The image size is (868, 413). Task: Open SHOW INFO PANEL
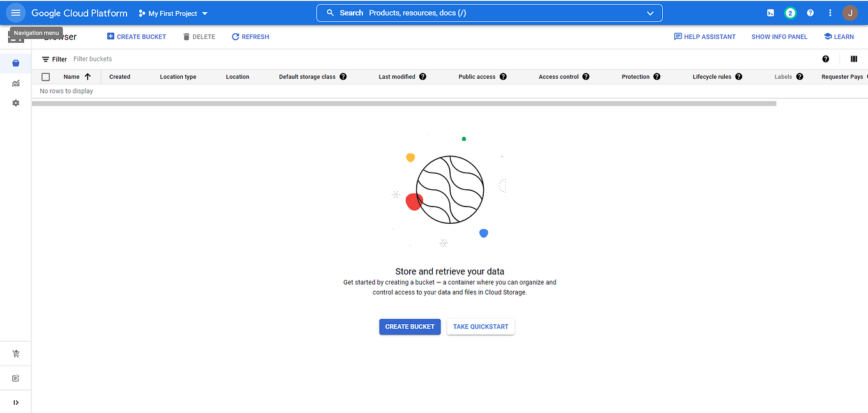779,36
